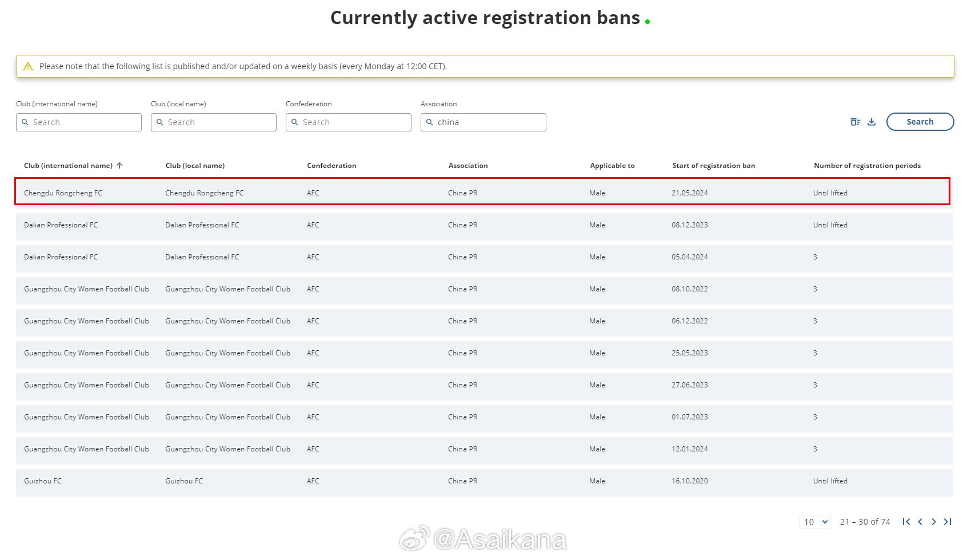
Task: Open the rows-per-page dropdown showing 10
Action: pyautogui.click(x=815, y=522)
